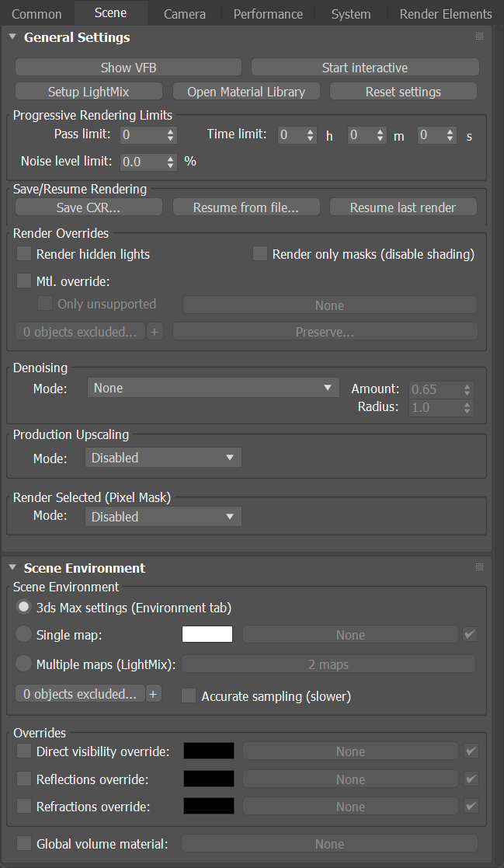The image size is (504, 868).
Task: Click the Start interactive button
Action: tap(365, 68)
